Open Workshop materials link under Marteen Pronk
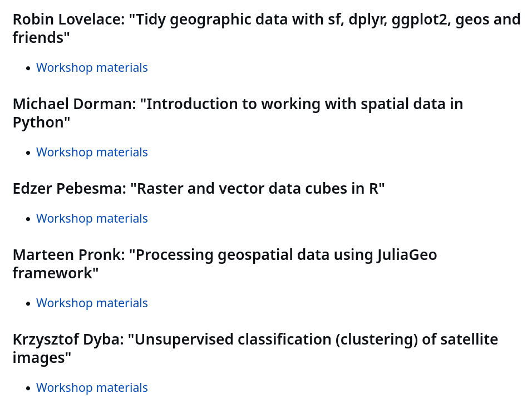Image resolution: width=532 pixels, height=408 pixels. [x=92, y=303]
